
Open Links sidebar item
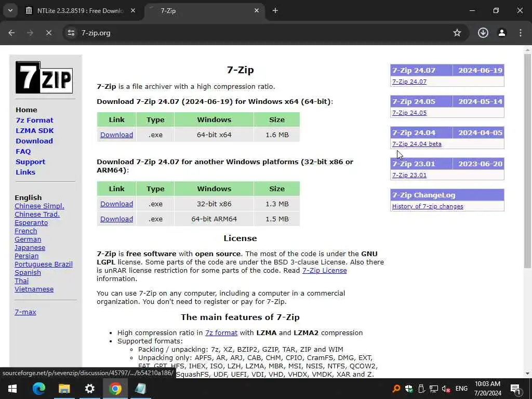point(25,172)
